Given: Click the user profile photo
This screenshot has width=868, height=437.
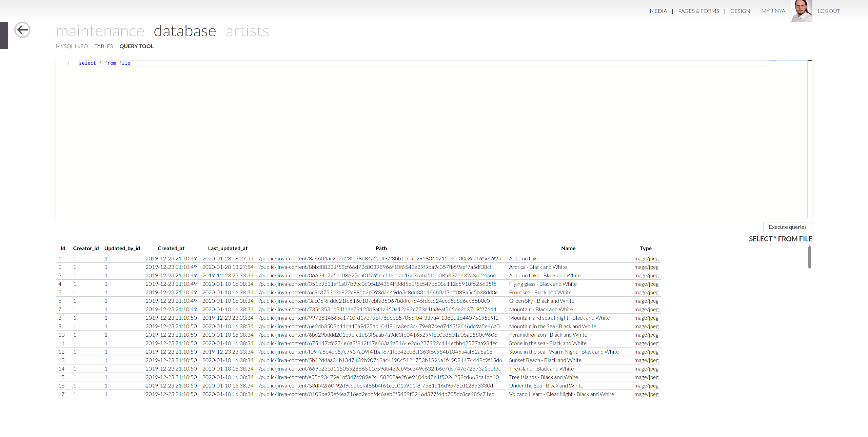Looking at the screenshot, I should (x=801, y=11).
